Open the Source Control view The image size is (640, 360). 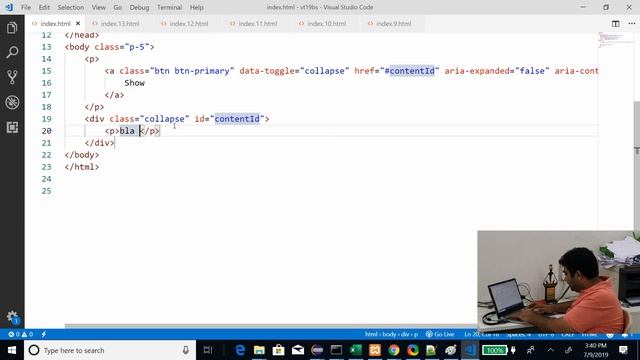[12, 77]
